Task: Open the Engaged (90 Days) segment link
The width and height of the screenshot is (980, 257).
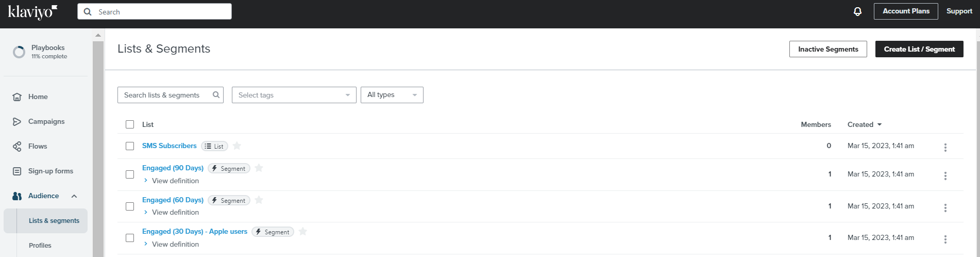Action: 173,168
